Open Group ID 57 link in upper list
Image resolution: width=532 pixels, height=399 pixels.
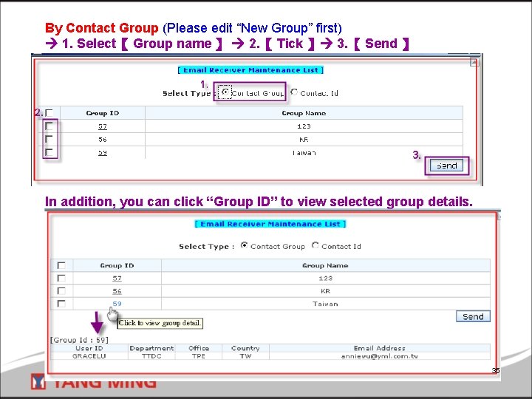coord(103,126)
